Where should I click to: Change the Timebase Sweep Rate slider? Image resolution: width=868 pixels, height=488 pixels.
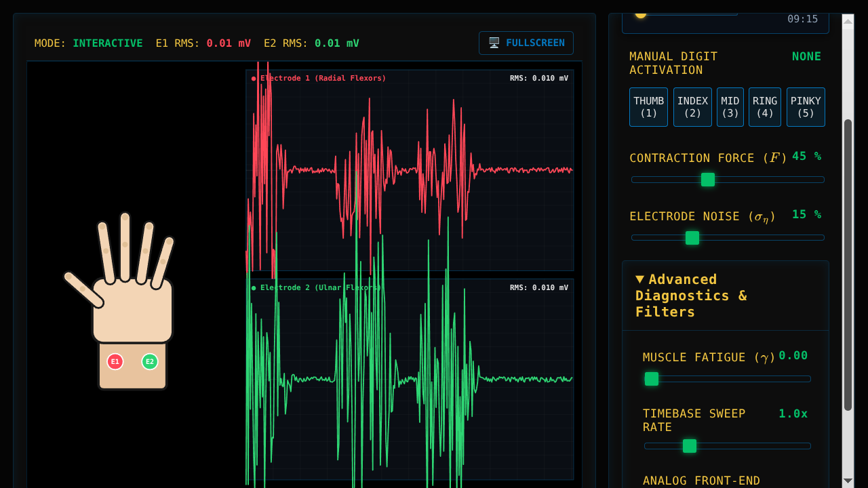728,446
